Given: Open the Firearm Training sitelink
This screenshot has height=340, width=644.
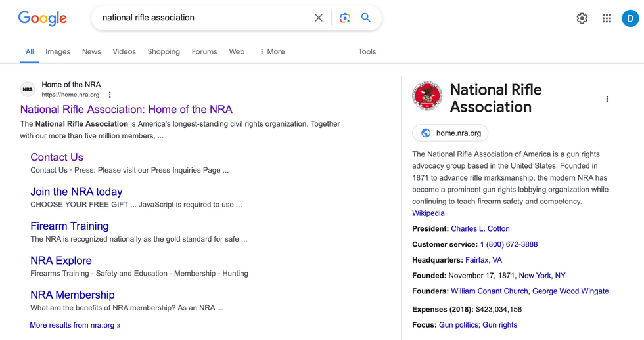Looking at the screenshot, I should coord(70,226).
